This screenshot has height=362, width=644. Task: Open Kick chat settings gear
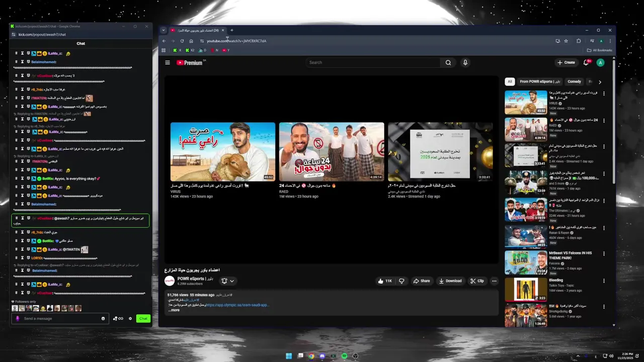click(x=130, y=318)
